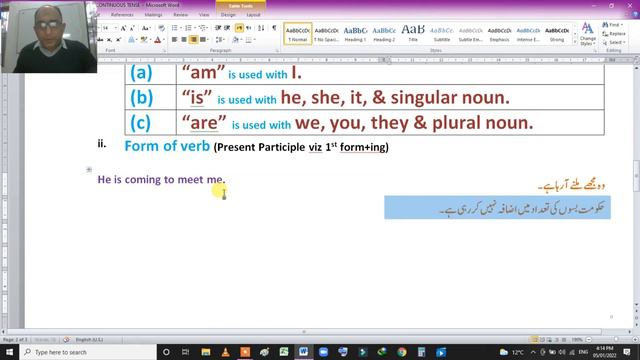Image resolution: width=640 pixels, height=360 pixels.
Task: Click the Sort button
Action: pyautogui.click(x=261, y=28)
